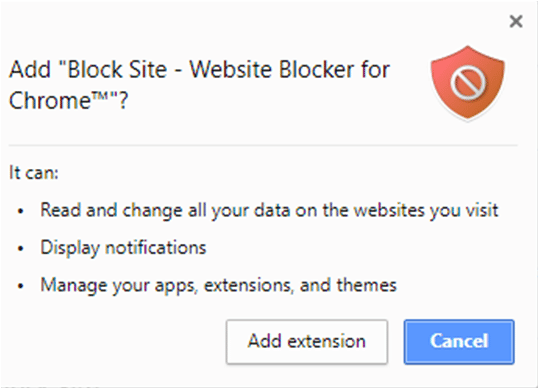This screenshot has width=539, height=389.
Task: Click the bullet beside Manage your apps
Action: [21, 286]
